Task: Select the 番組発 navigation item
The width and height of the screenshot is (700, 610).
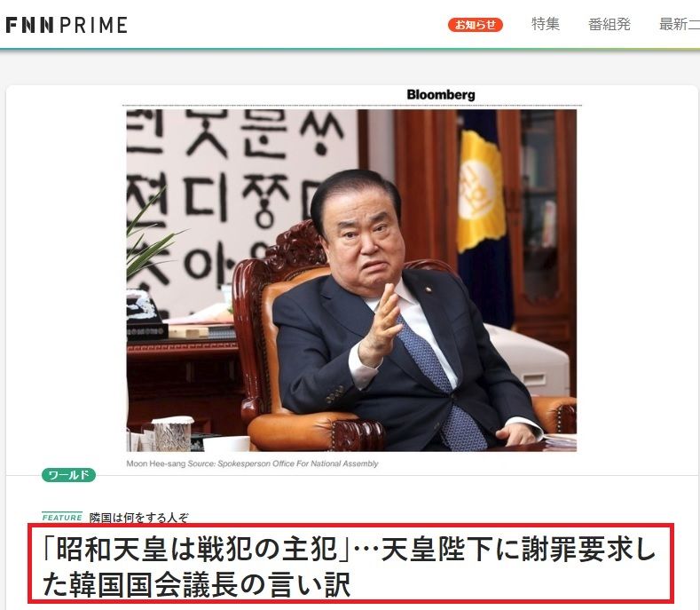Action: [609, 24]
